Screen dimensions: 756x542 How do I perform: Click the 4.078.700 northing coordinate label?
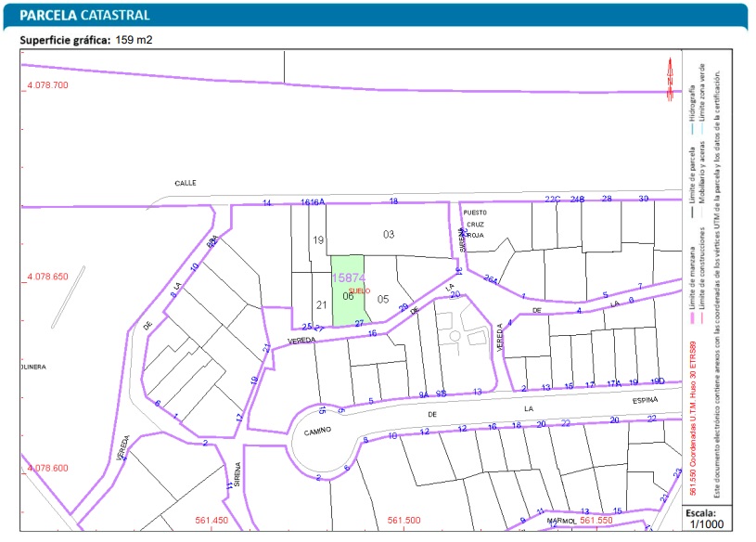point(47,85)
